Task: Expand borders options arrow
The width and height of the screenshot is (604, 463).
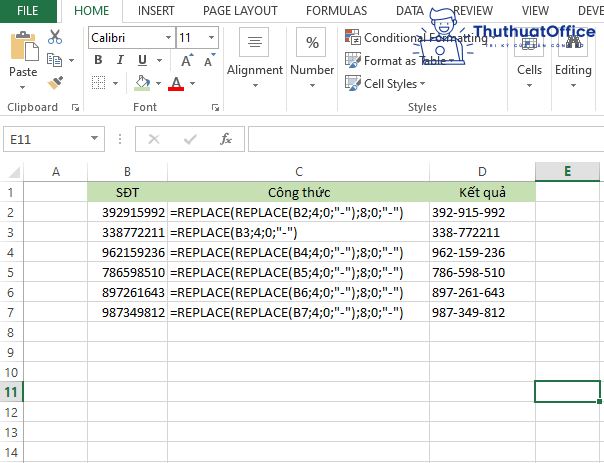Action: (x=115, y=83)
